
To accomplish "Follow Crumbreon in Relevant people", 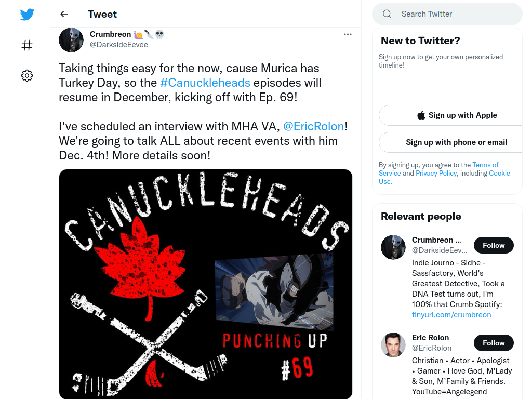I will (x=494, y=245).
